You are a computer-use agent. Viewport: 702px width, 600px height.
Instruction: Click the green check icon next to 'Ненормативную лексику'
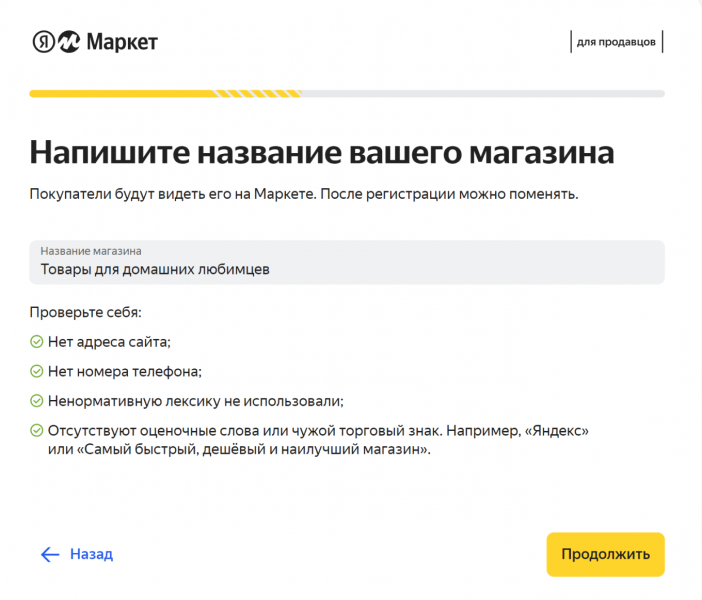tap(36, 401)
